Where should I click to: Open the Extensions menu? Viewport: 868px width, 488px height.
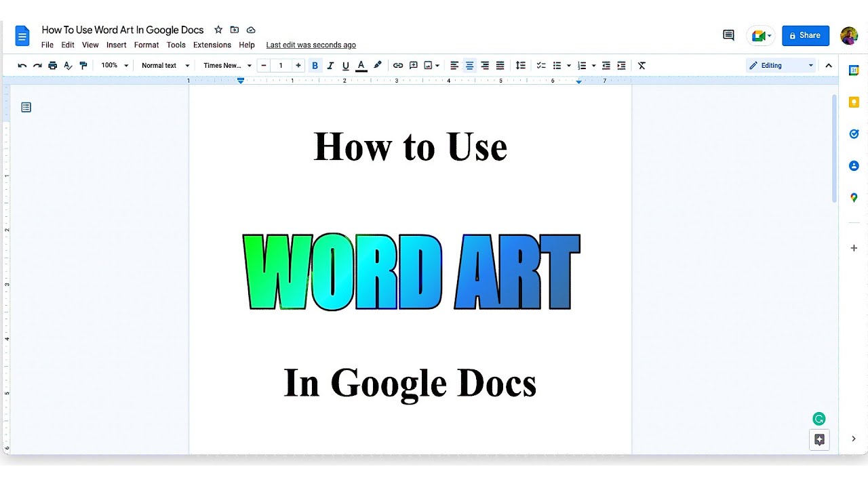point(212,45)
